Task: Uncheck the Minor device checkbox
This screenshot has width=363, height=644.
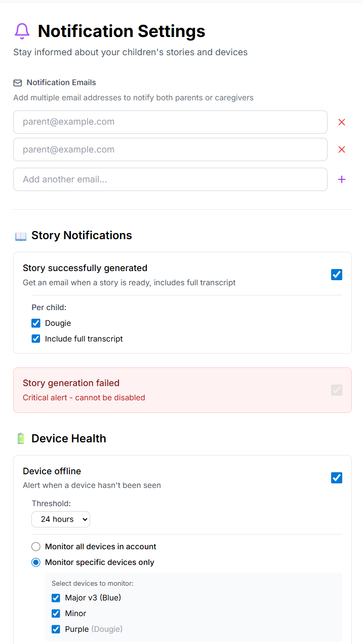Action: pos(56,614)
